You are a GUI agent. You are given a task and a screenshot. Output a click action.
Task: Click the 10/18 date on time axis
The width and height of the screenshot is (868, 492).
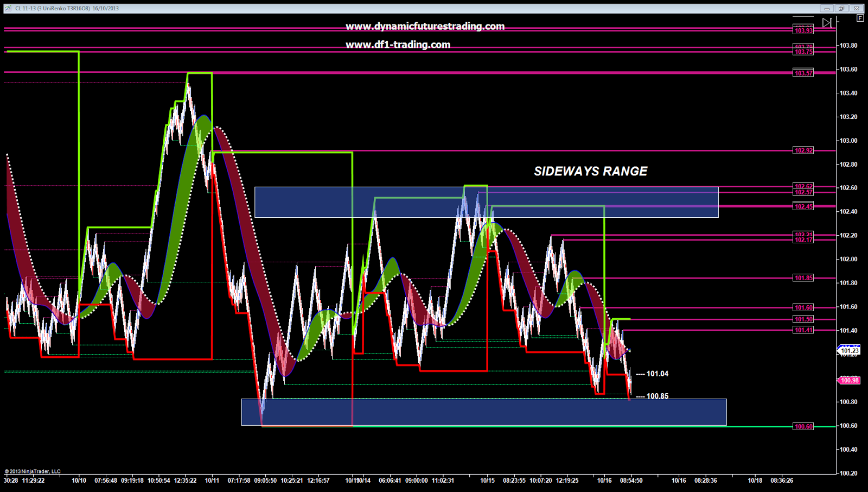755,481
